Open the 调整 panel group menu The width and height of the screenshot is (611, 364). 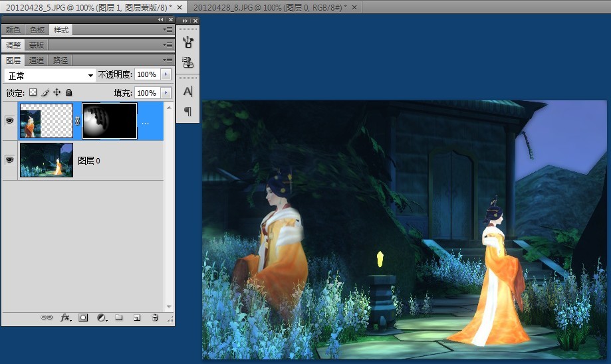coord(168,45)
